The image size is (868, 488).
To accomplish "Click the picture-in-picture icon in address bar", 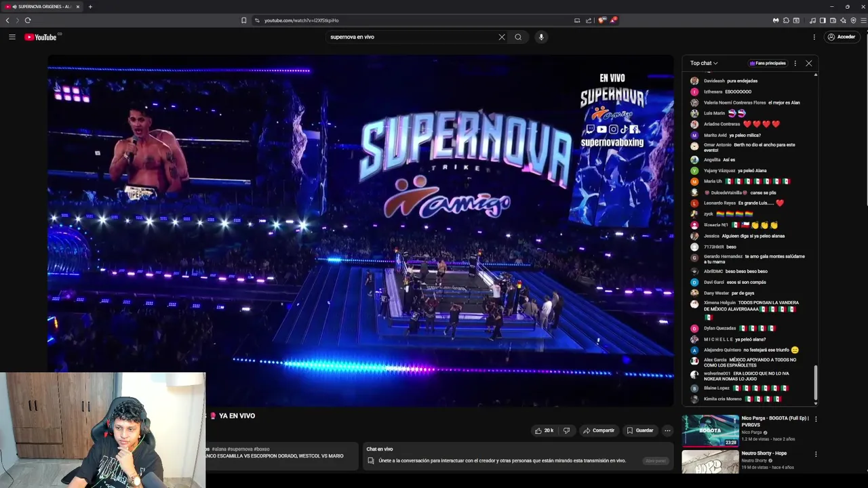I will click(x=577, y=20).
